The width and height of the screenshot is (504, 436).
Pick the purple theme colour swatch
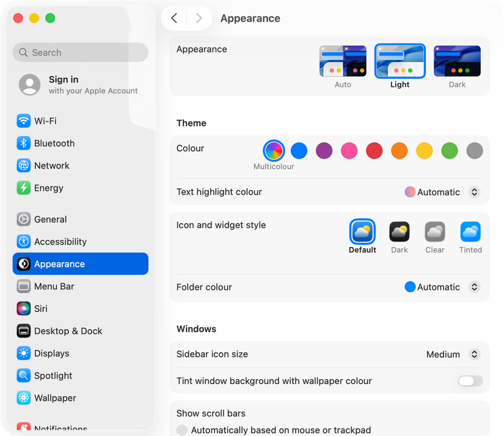[x=324, y=150]
